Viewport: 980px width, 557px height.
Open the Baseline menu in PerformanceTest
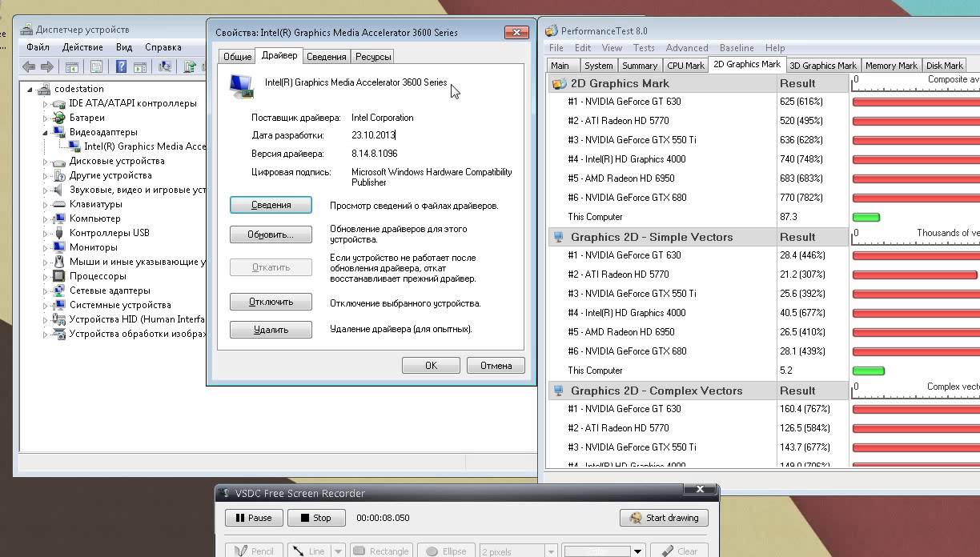point(737,48)
